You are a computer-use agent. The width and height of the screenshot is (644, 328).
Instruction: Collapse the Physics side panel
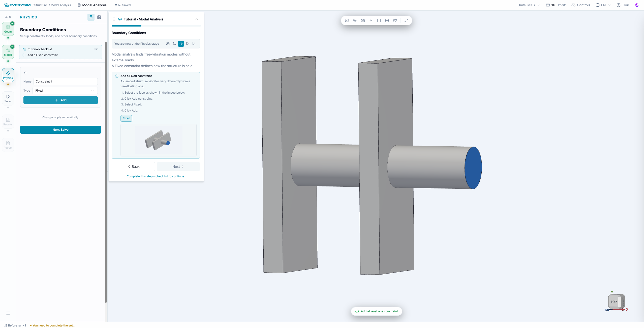pyautogui.click(x=99, y=17)
